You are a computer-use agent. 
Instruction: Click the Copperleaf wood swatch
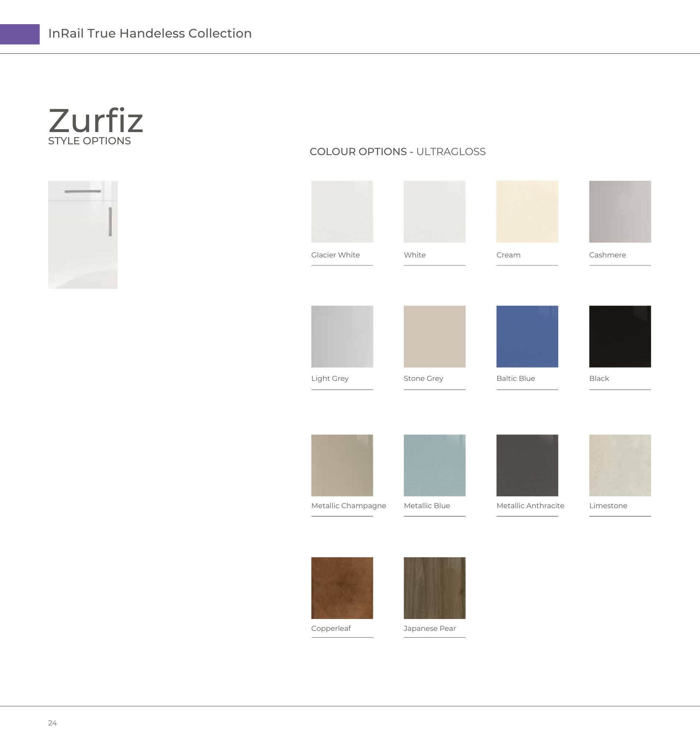click(x=342, y=587)
